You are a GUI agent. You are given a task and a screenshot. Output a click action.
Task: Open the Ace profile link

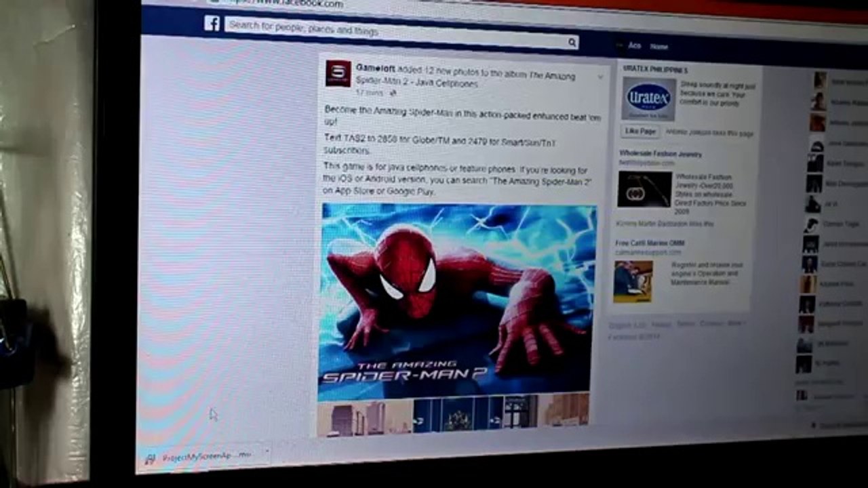tap(634, 45)
